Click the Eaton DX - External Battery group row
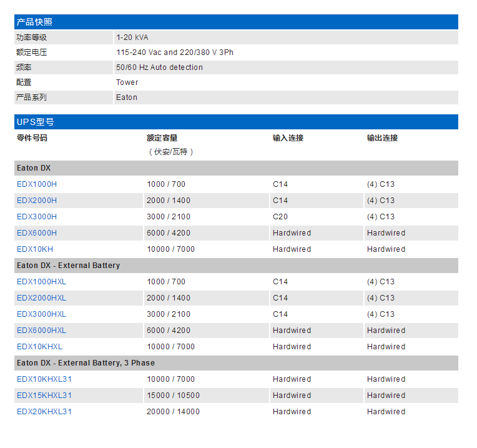This screenshot has height=448, width=477. 236,266
